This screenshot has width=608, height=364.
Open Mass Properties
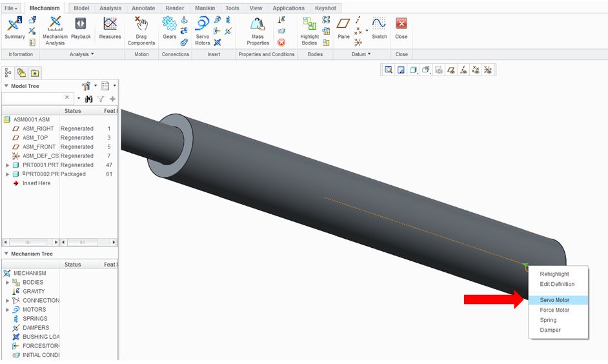(x=258, y=31)
